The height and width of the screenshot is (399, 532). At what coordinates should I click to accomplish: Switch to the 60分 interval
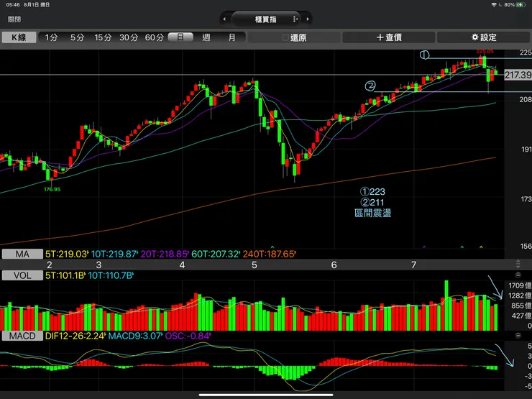155,37
